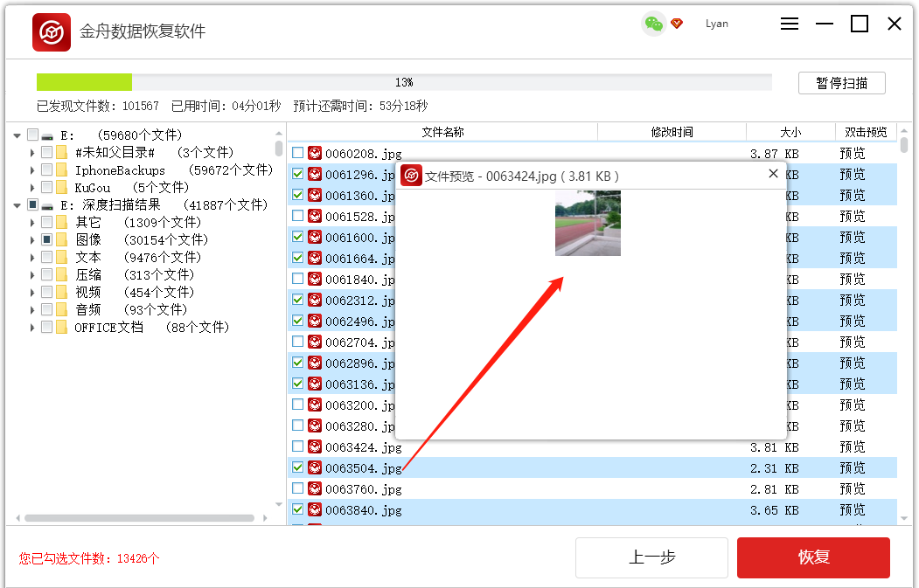919x588 pixels.
Task: Click the preview dialog logo icon
Action: pos(411,175)
